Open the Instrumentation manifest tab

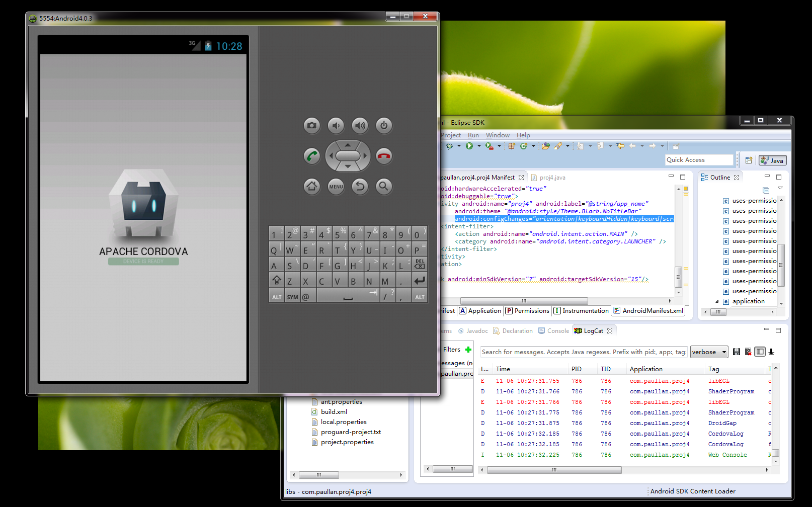click(581, 311)
